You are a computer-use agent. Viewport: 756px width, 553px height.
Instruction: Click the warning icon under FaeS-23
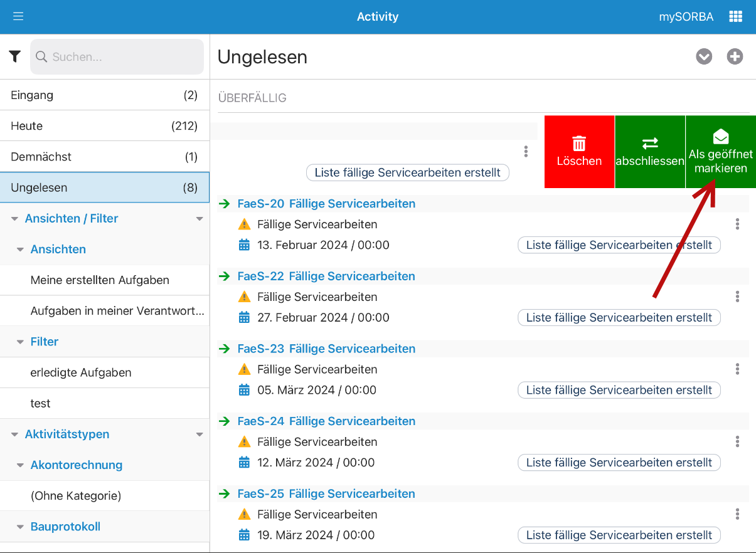tap(244, 369)
